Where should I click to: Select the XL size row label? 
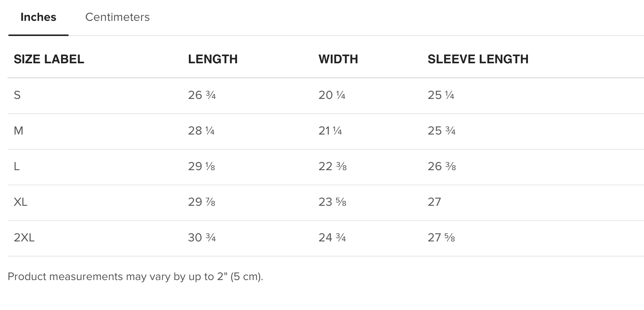[x=20, y=202]
